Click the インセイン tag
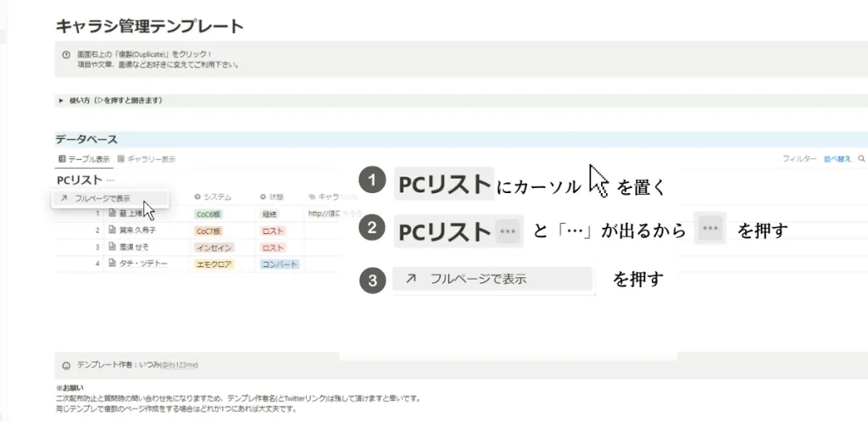This screenshot has height=421, width=868. pyautogui.click(x=214, y=247)
